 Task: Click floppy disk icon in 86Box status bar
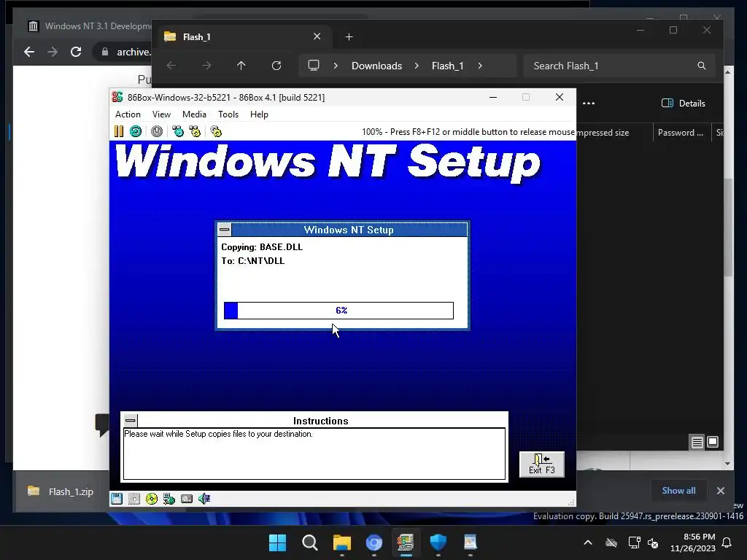pyautogui.click(x=117, y=499)
